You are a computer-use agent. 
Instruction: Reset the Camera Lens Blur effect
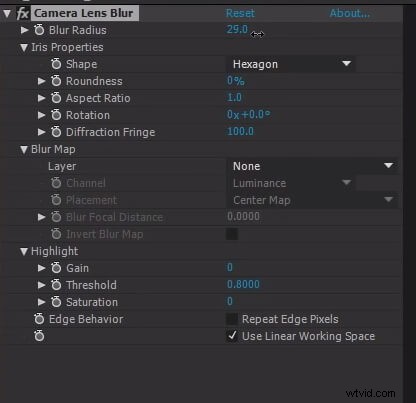pos(240,13)
